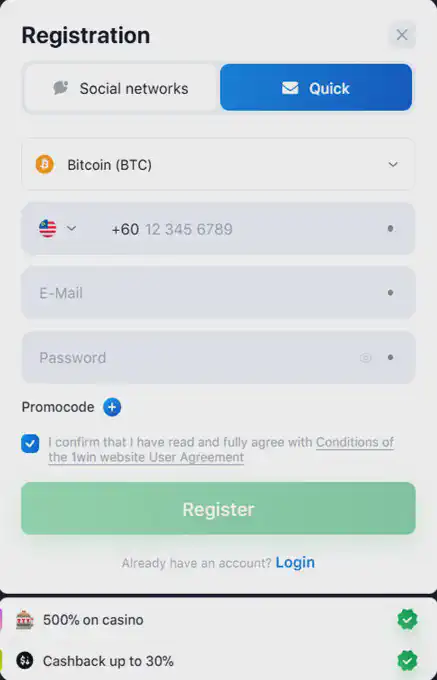Close the Registration dialog

tap(402, 35)
